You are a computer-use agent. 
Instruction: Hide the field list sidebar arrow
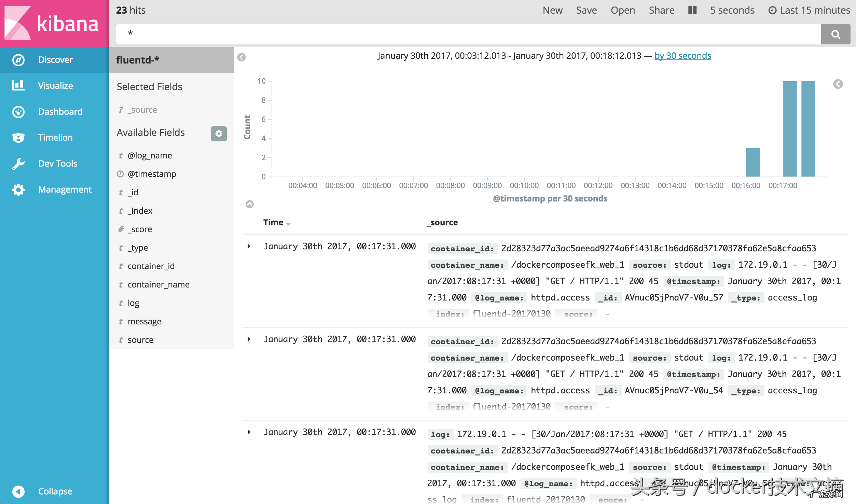241,57
